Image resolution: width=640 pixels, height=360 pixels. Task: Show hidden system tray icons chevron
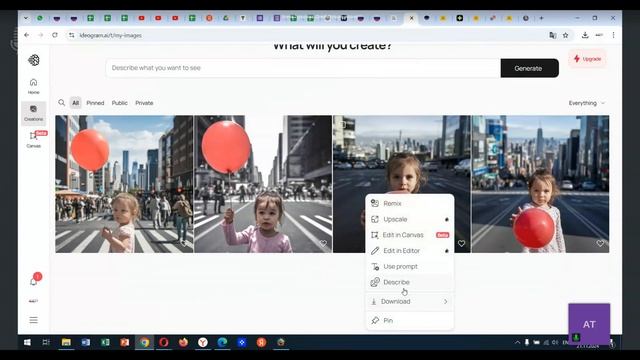(517, 342)
